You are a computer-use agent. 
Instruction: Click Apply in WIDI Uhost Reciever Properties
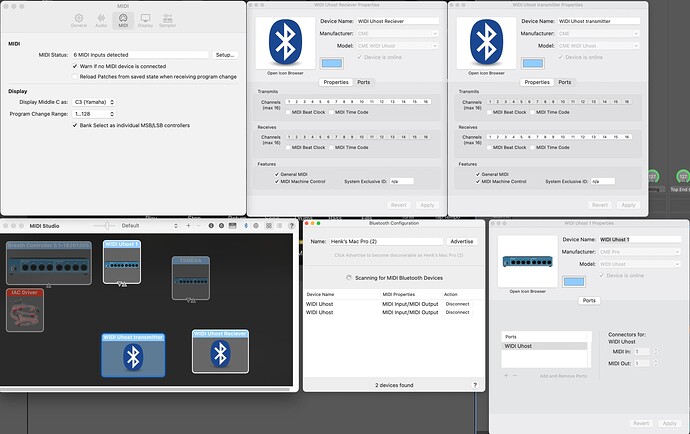click(427, 205)
